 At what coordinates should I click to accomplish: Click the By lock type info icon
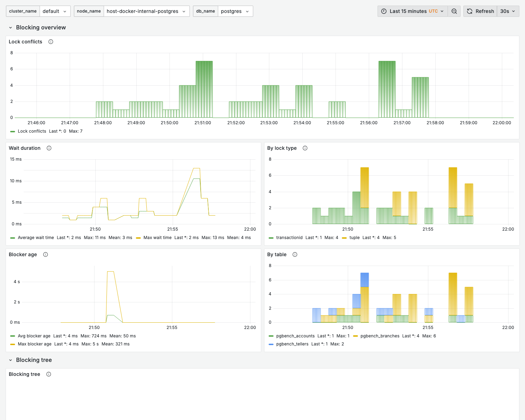point(305,148)
